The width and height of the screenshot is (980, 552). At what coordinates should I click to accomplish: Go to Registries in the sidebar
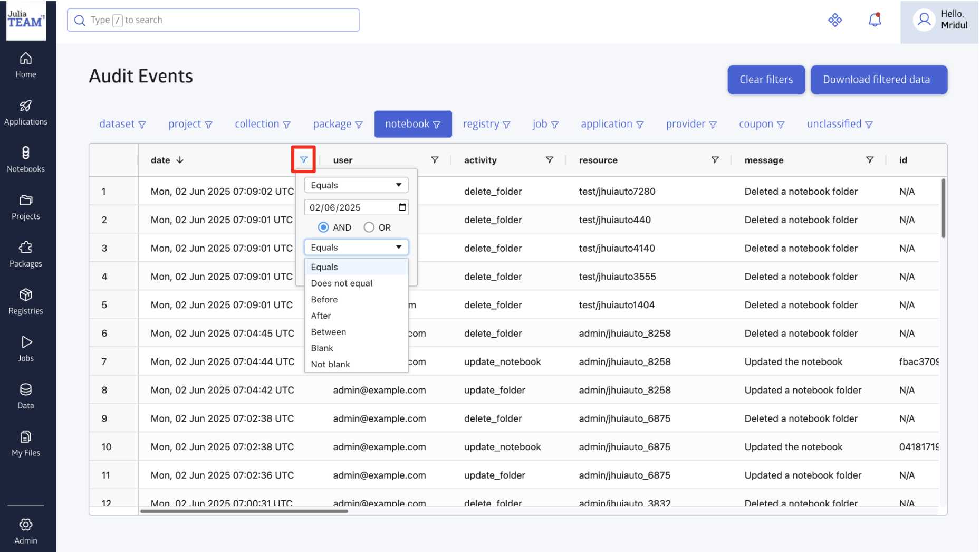click(x=26, y=301)
